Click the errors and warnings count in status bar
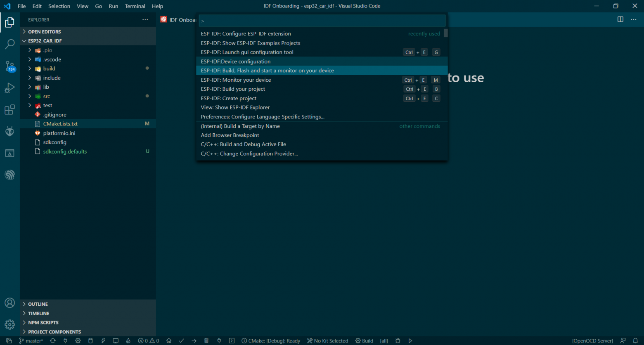The width and height of the screenshot is (644, 345). (149, 341)
